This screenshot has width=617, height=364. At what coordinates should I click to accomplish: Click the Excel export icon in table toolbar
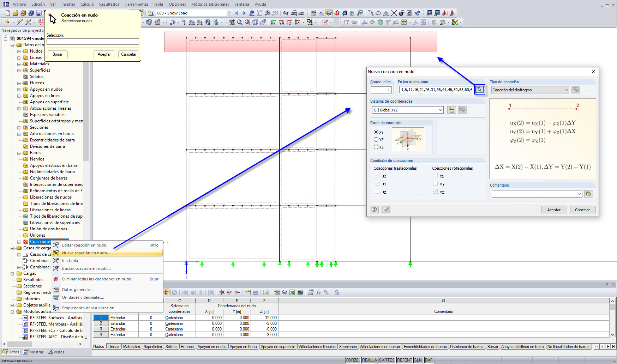click(x=292, y=292)
